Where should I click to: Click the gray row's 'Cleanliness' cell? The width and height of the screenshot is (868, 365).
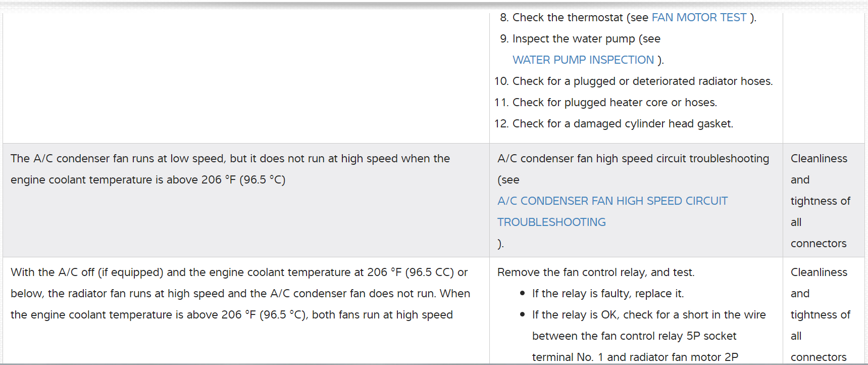pyautogui.click(x=819, y=159)
